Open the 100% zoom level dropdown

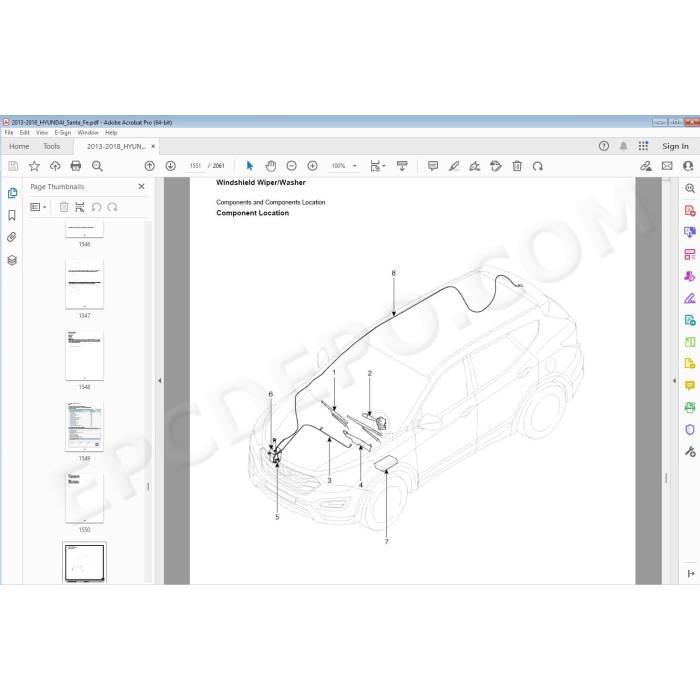click(x=343, y=166)
